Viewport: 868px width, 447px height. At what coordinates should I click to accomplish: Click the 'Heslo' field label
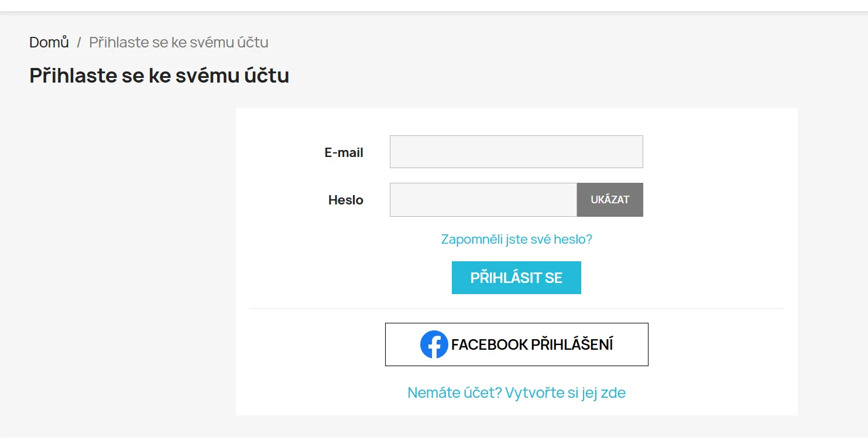(345, 200)
